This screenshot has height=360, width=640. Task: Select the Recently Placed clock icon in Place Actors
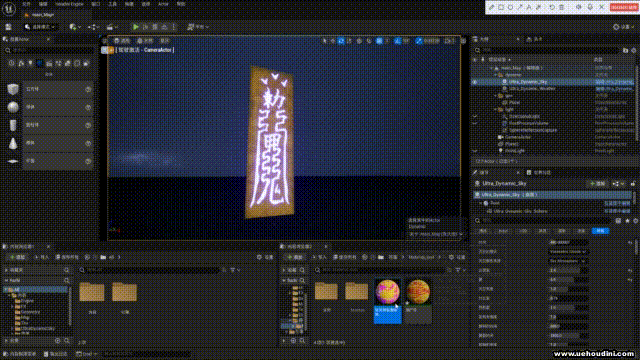coord(11,63)
